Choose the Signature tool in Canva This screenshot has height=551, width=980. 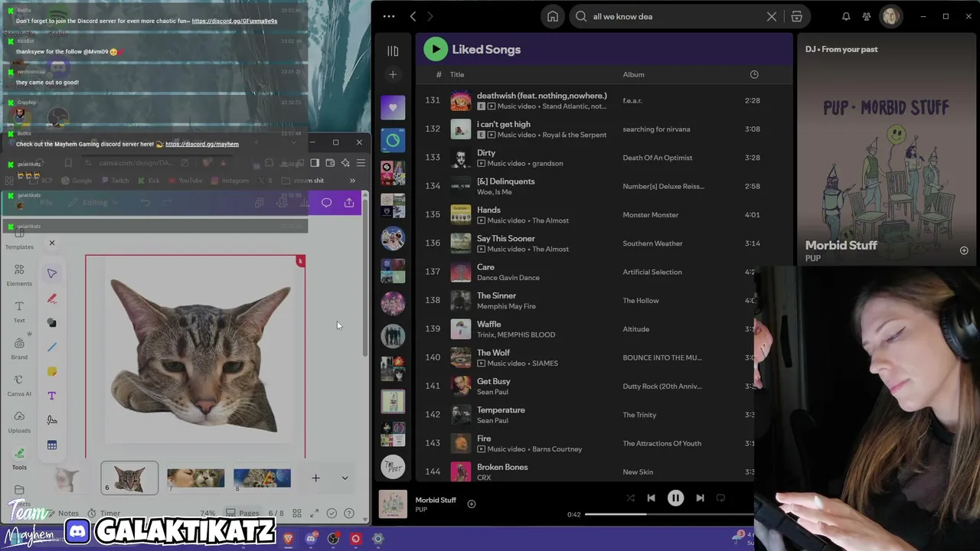tap(52, 420)
